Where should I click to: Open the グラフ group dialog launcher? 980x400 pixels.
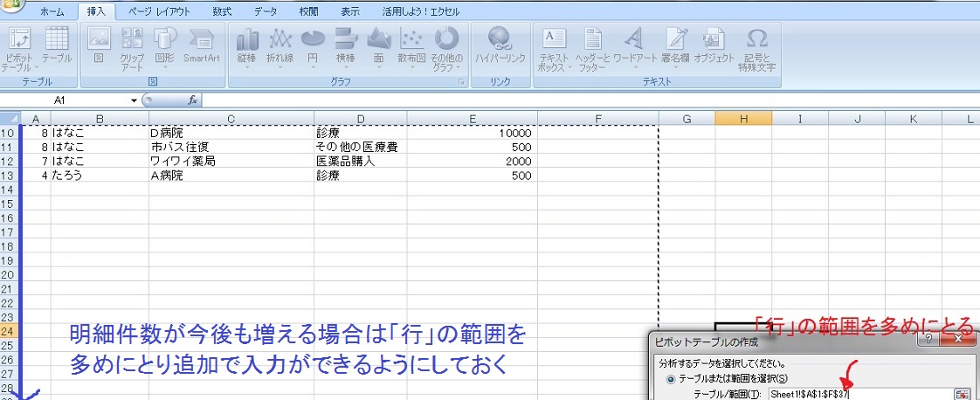461,82
